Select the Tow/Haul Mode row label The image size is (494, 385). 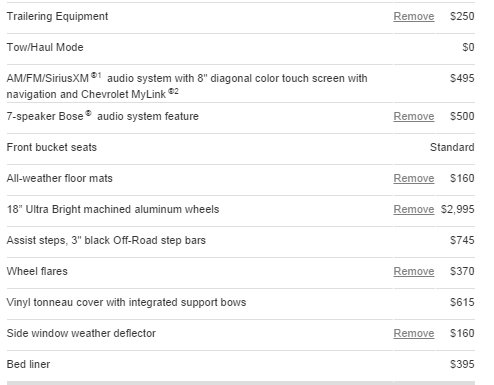[x=45, y=47]
